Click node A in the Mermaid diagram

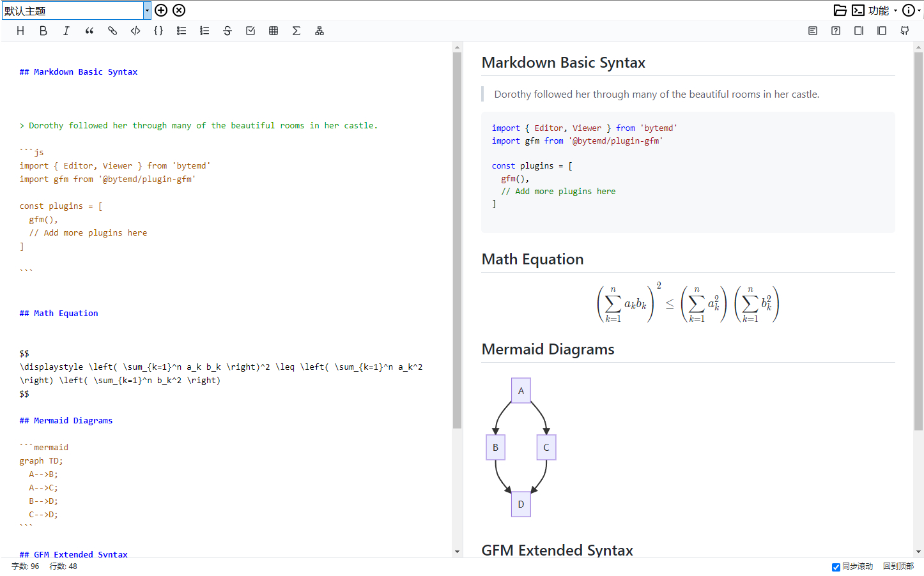pos(521,391)
